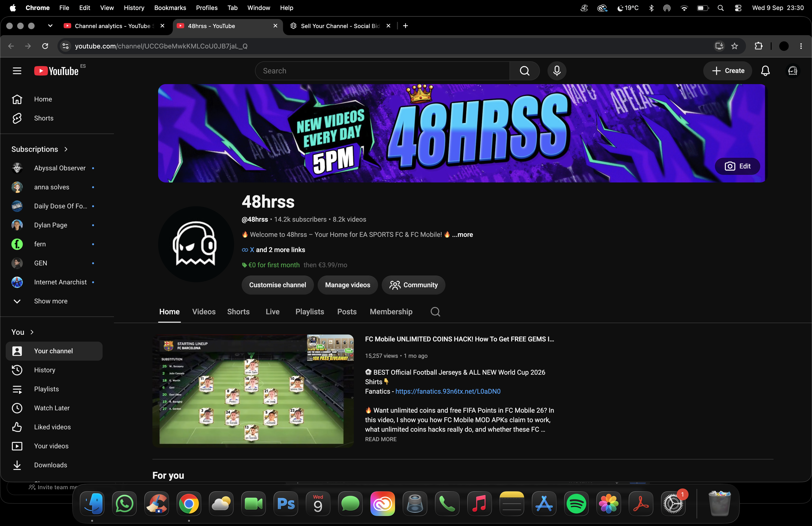
Task: Click the Create button
Action: (x=728, y=71)
